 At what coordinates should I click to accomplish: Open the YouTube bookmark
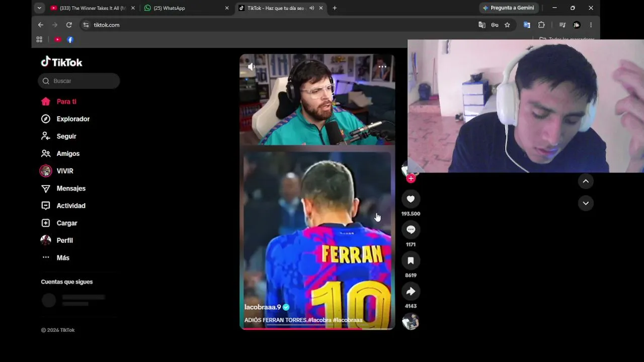[x=58, y=40]
